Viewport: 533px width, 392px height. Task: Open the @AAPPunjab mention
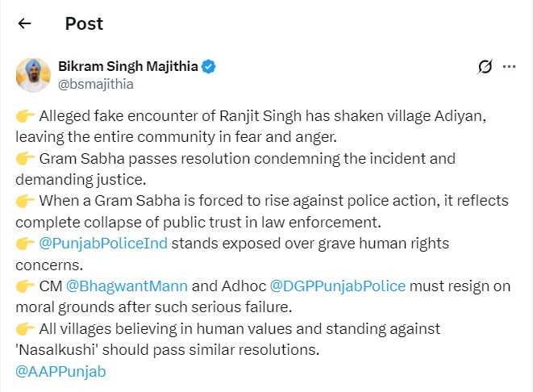(60, 371)
